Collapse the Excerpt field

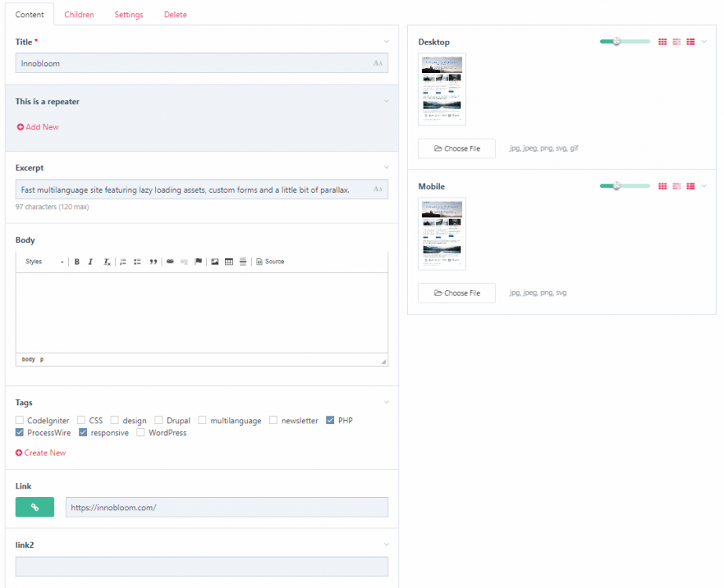pos(385,168)
